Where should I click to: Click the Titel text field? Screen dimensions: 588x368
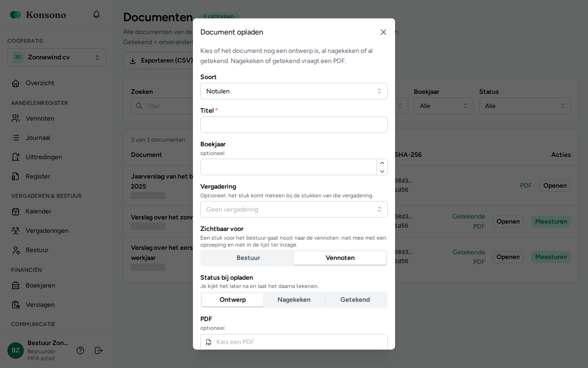pos(294,125)
